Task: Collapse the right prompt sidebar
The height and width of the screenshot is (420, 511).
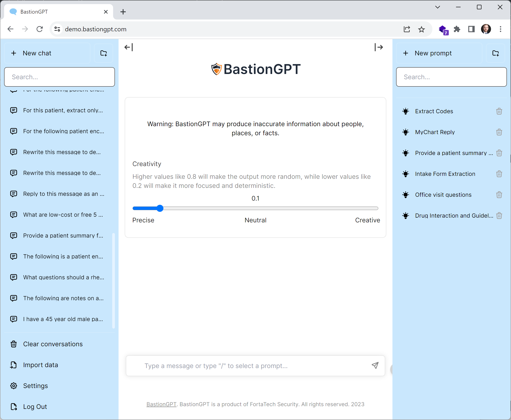Action: (x=379, y=47)
